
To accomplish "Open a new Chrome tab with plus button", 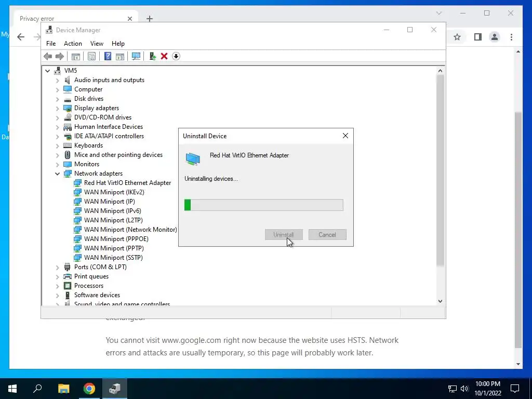I will point(150,19).
